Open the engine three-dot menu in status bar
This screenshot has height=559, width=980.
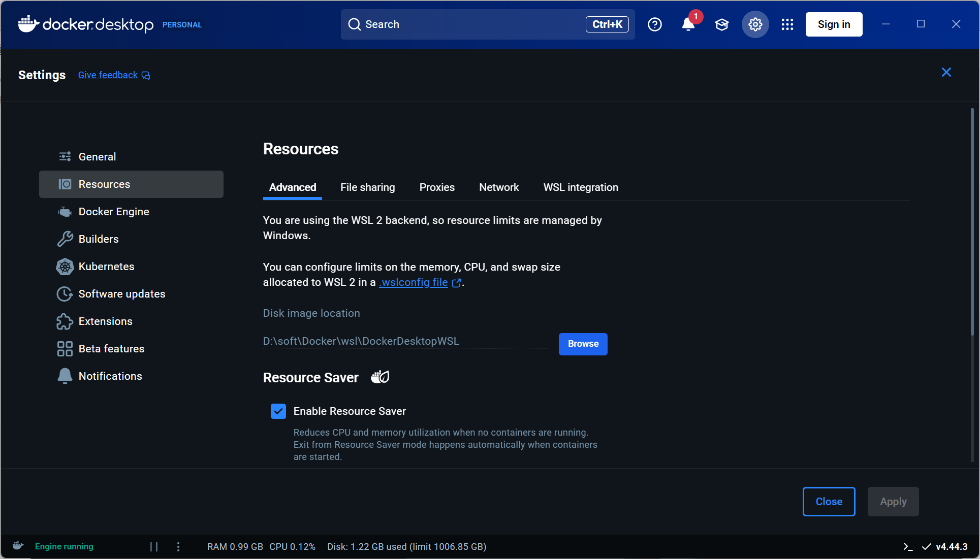coord(178,546)
